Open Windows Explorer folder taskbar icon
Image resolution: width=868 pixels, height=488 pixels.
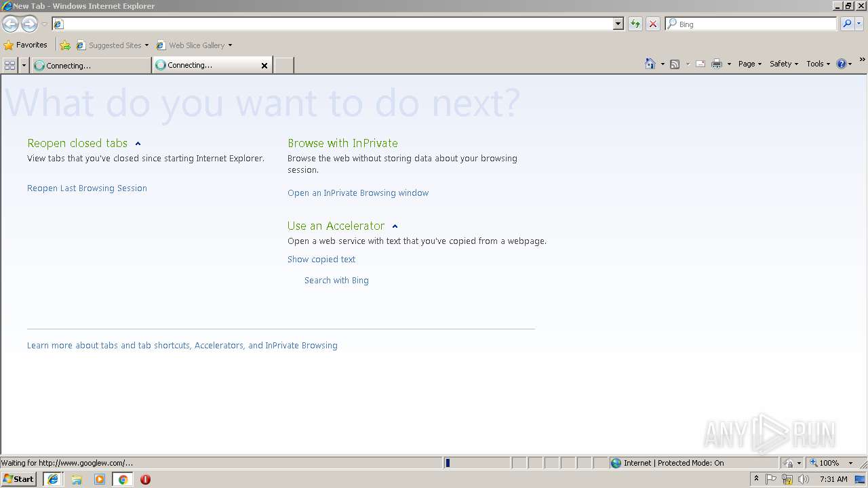click(77, 479)
